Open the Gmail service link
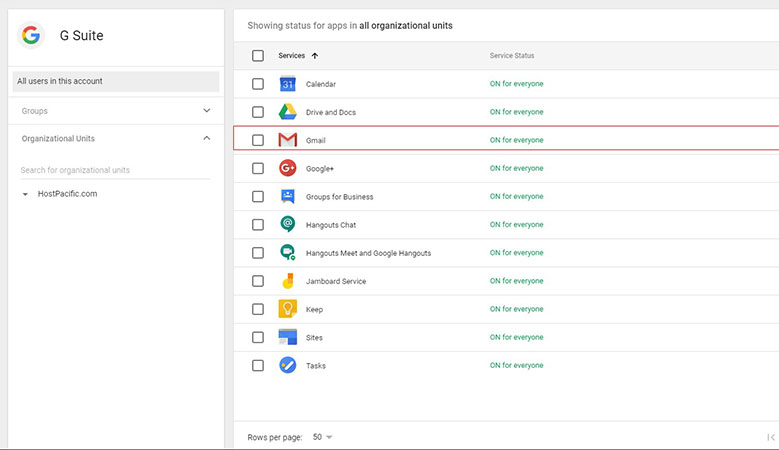Viewport: 779px width, 450px height. point(315,141)
